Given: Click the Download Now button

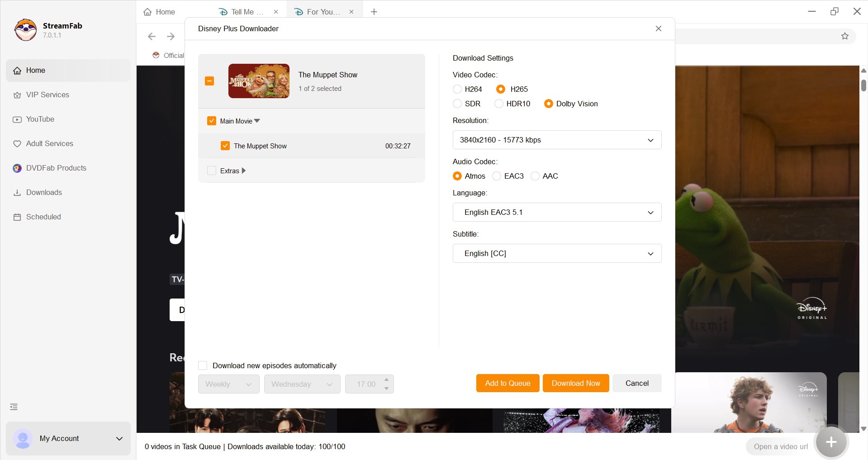Looking at the screenshot, I should (x=575, y=383).
